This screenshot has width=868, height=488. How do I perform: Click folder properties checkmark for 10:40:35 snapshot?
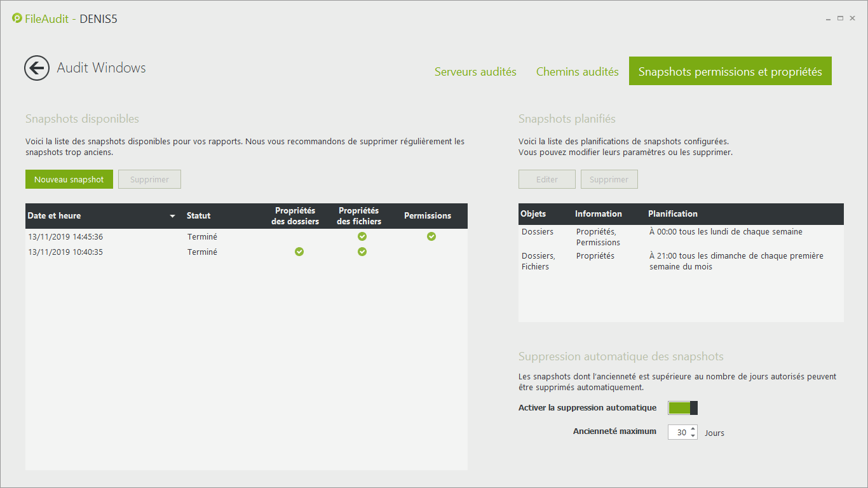point(299,252)
